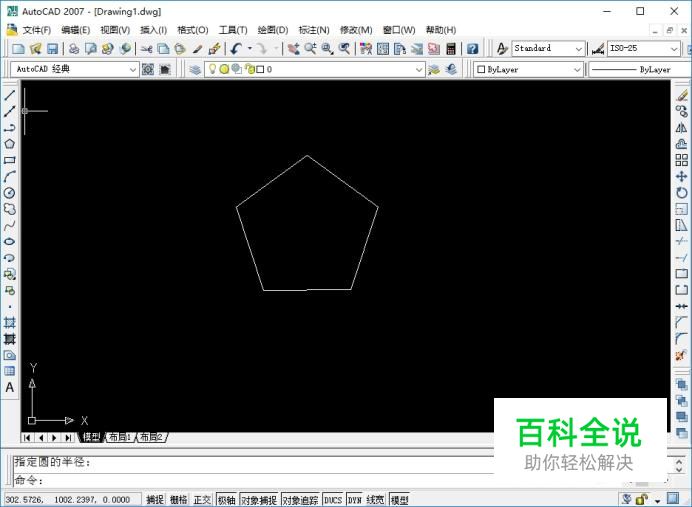Click the New drawing icon
The image size is (692, 507).
(19, 49)
